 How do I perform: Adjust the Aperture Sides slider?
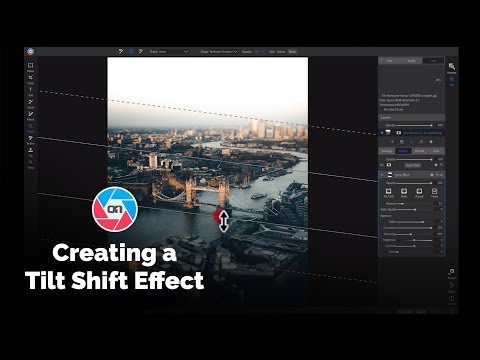pyautogui.click(x=415, y=222)
